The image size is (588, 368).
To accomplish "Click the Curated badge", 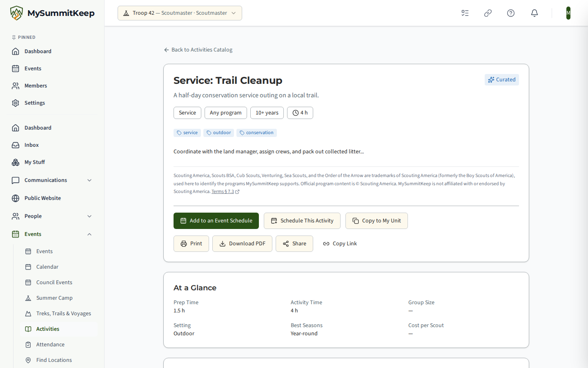I will point(502,80).
